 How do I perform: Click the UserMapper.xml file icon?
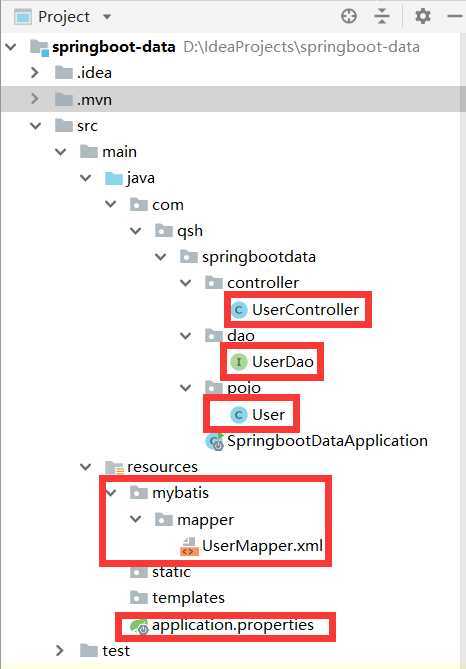[189, 547]
